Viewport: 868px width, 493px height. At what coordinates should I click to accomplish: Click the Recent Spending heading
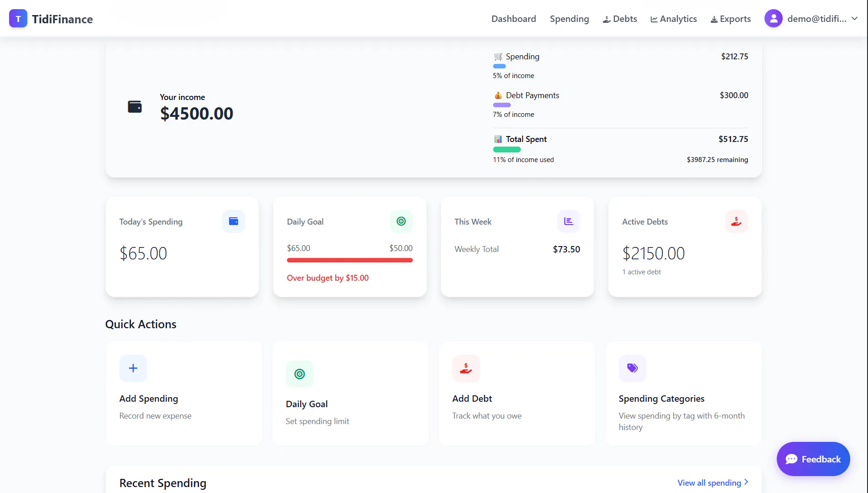tap(163, 483)
